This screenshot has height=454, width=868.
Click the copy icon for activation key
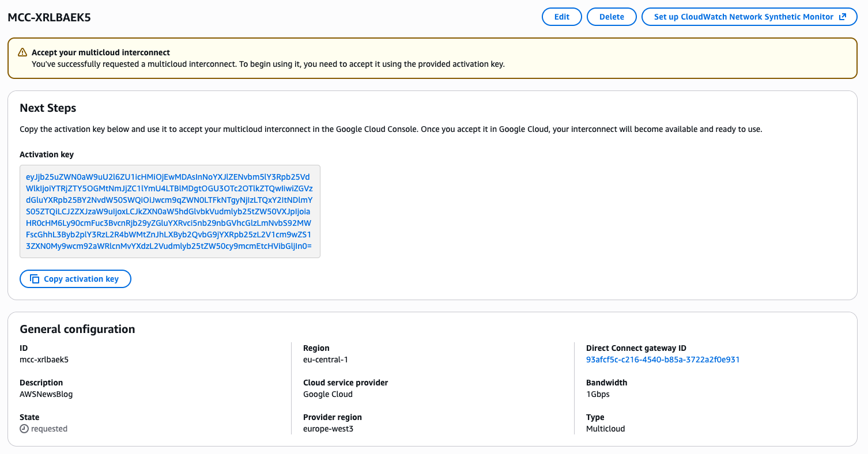point(35,279)
